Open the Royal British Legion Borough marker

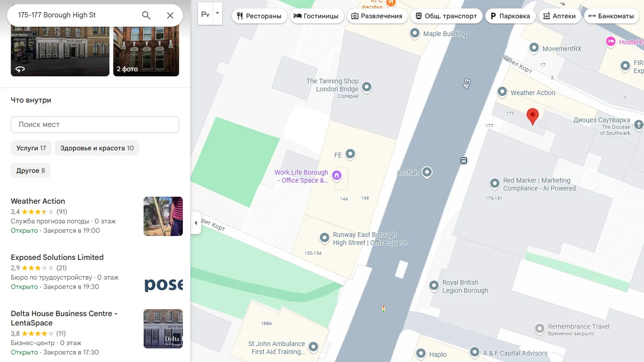434,285
